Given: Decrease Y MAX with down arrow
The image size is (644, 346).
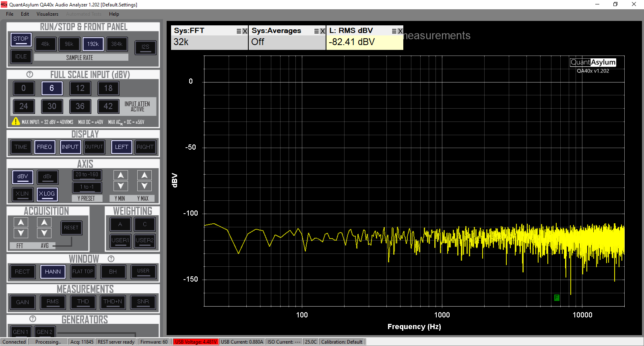Looking at the screenshot, I should pyautogui.click(x=144, y=186).
